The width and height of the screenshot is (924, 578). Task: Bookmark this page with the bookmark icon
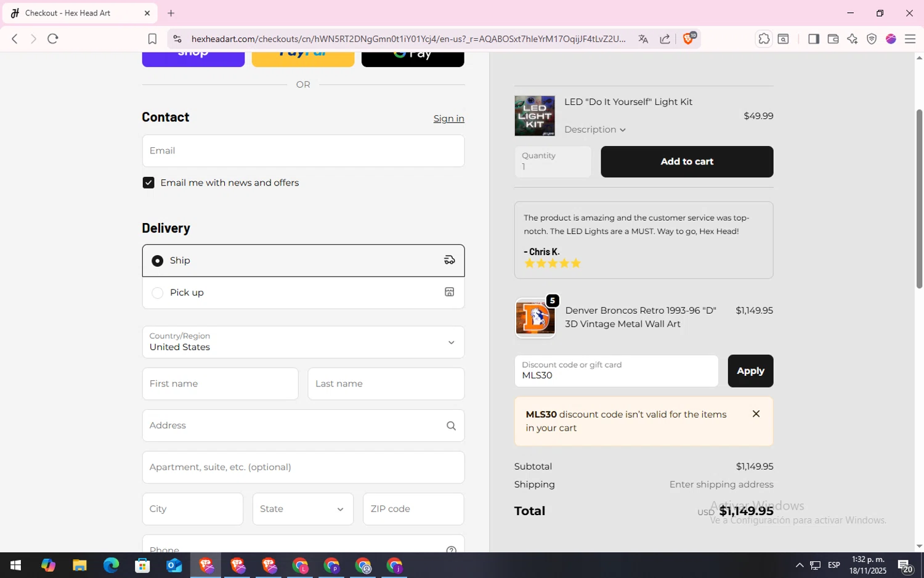pos(152,39)
